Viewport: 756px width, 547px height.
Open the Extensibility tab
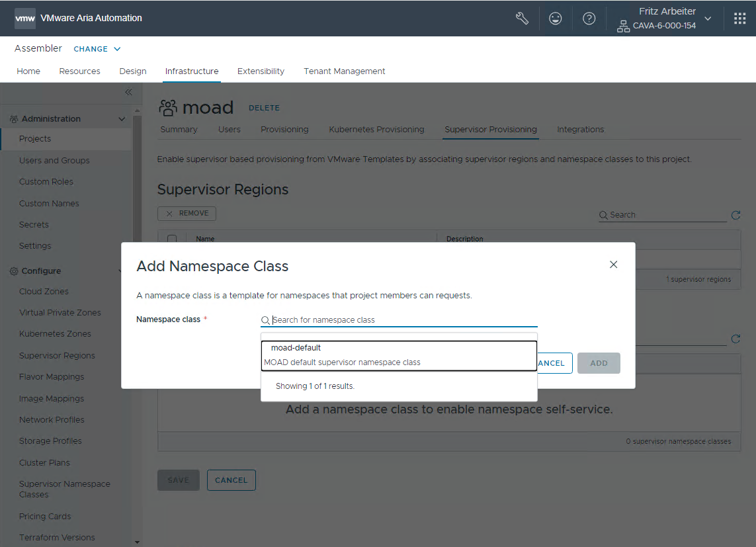(261, 71)
